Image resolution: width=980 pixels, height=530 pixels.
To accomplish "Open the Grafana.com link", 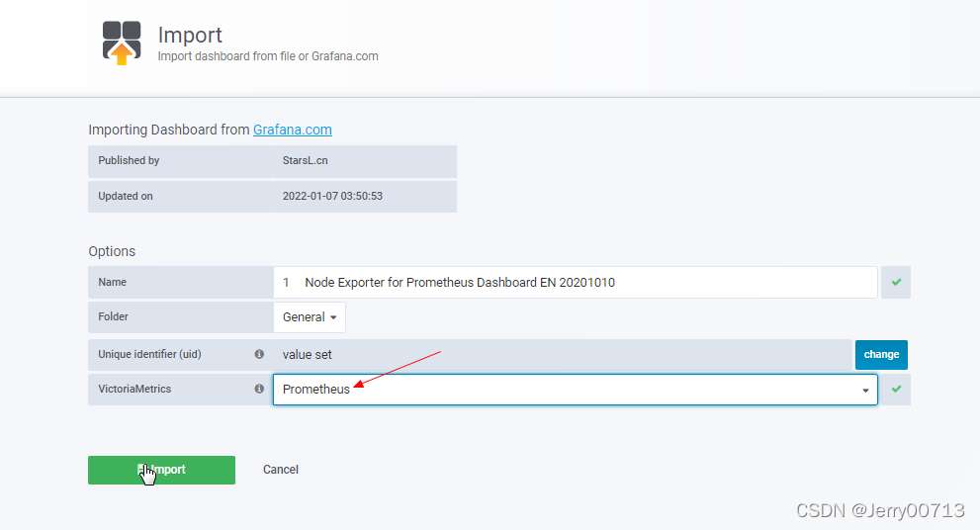I will (292, 130).
